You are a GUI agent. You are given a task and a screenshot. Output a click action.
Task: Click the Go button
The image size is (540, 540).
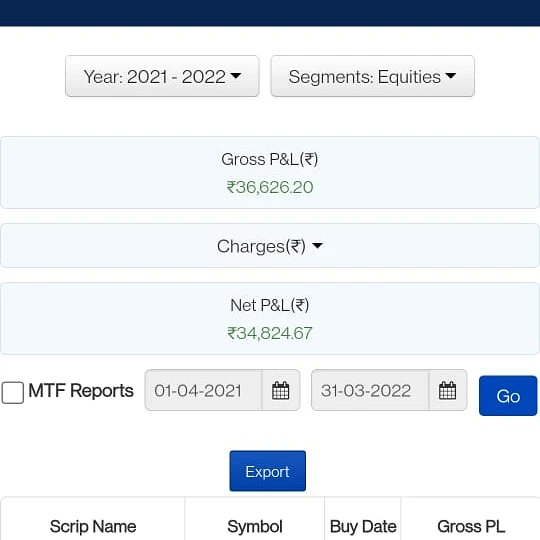(508, 396)
